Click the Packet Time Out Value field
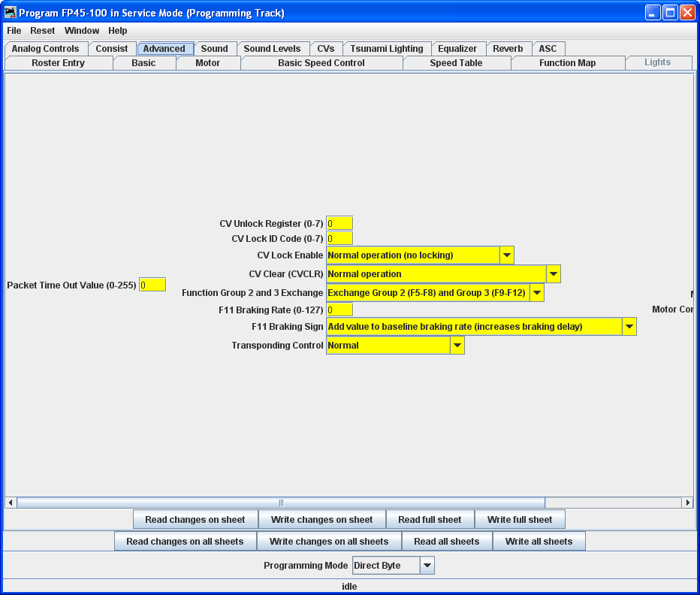The image size is (700, 595). point(152,285)
